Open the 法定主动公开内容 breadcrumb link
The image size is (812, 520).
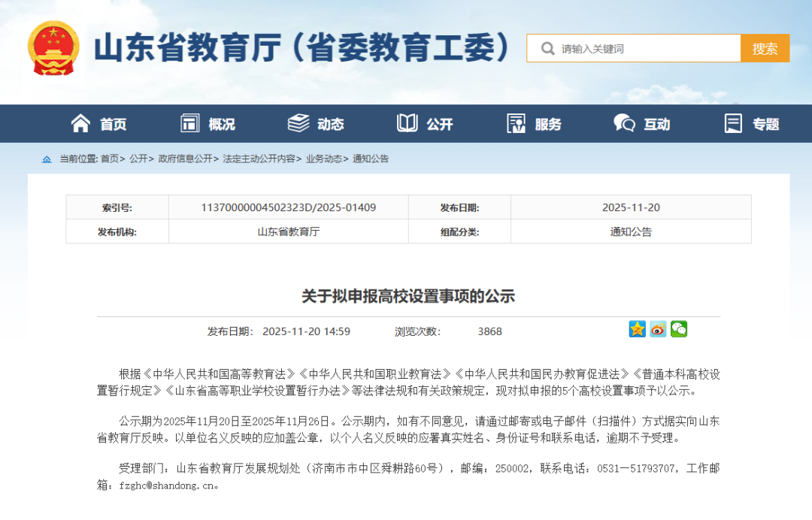(259, 159)
